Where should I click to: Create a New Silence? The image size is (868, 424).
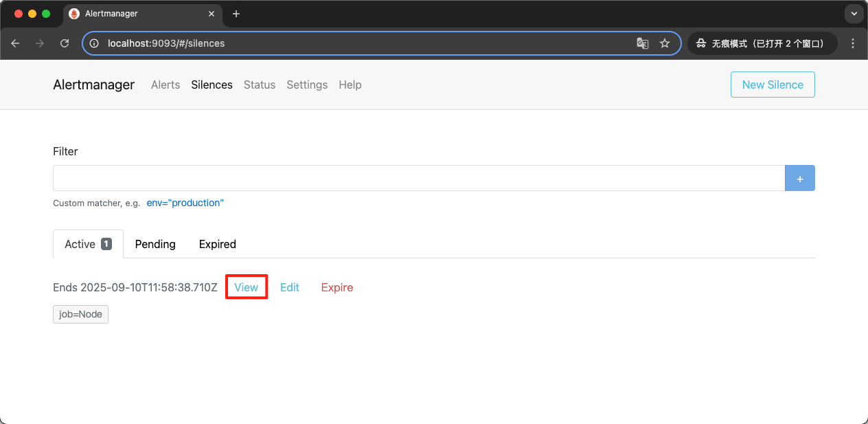tap(773, 85)
